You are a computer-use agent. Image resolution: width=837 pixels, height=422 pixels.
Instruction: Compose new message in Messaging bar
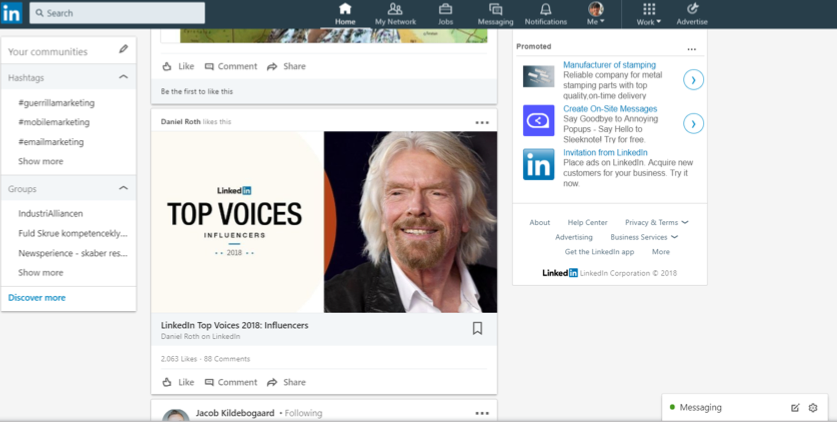[795, 408]
